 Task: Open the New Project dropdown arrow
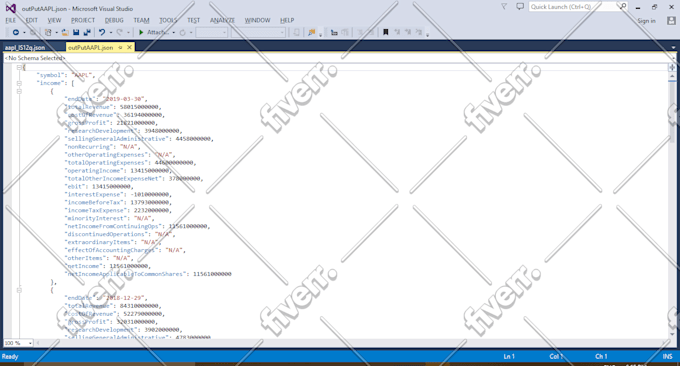click(56, 33)
